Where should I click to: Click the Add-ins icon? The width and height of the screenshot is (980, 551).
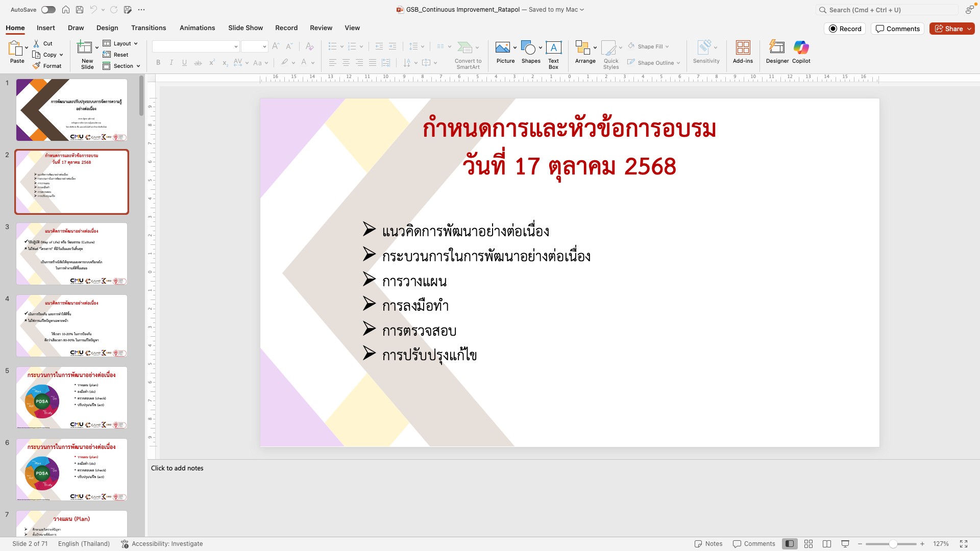tap(743, 52)
